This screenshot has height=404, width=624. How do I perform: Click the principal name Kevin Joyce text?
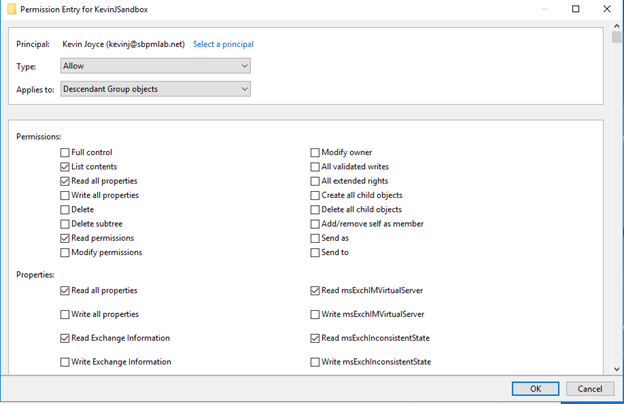[x=123, y=44]
